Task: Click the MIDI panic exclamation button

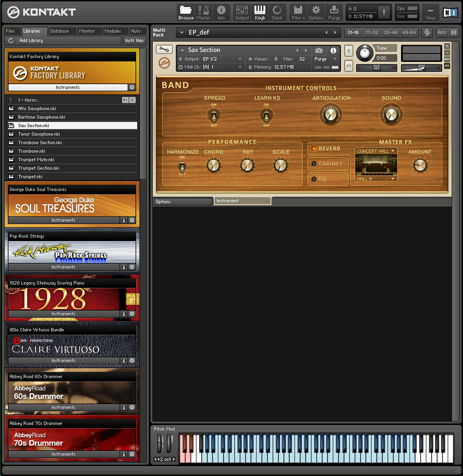Action: pos(384,12)
